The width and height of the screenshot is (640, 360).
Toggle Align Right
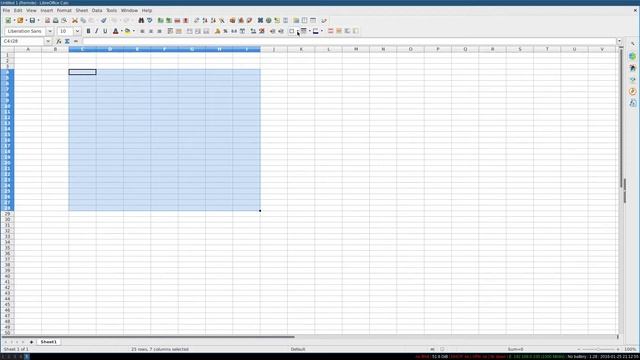160,31
